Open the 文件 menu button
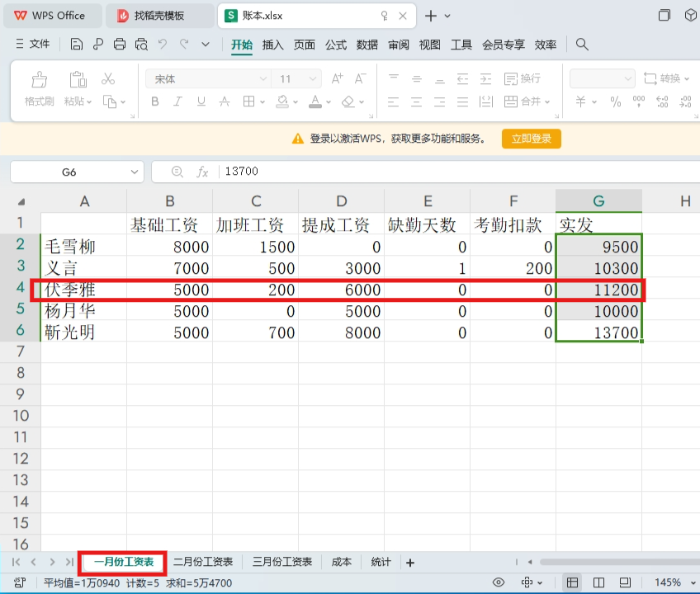The width and height of the screenshot is (700, 594). pyautogui.click(x=33, y=45)
